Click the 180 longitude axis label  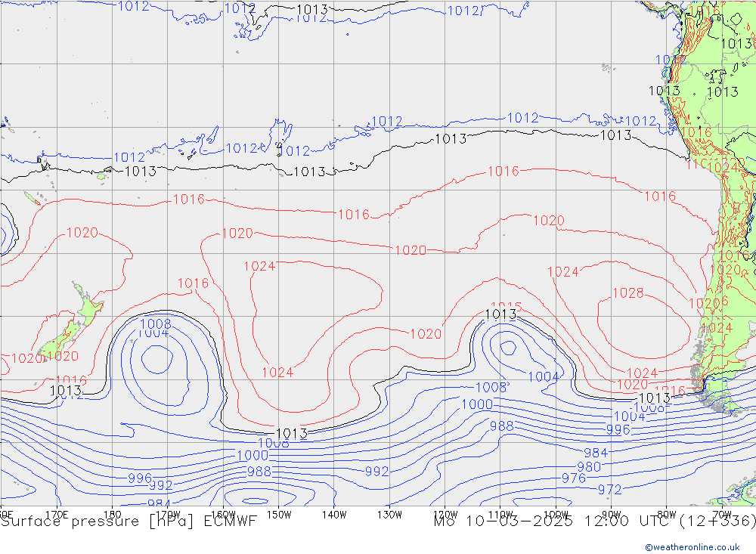113,515
